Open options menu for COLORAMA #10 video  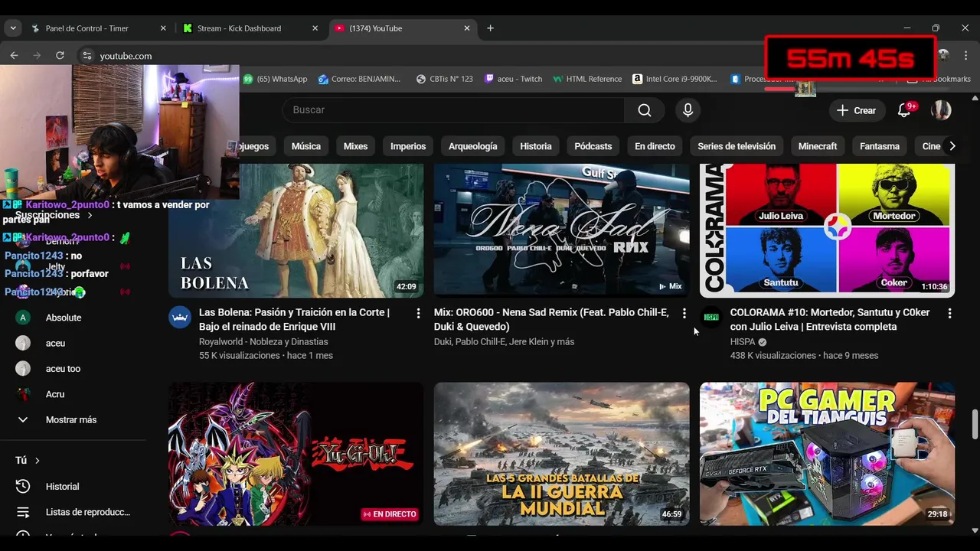point(949,314)
